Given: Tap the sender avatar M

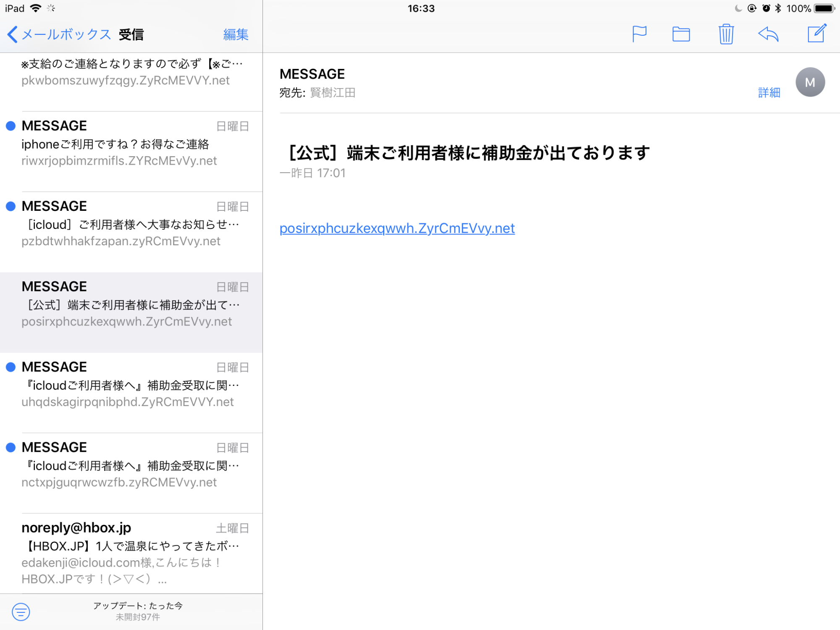Looking at the screenshot, I should 810,82.
